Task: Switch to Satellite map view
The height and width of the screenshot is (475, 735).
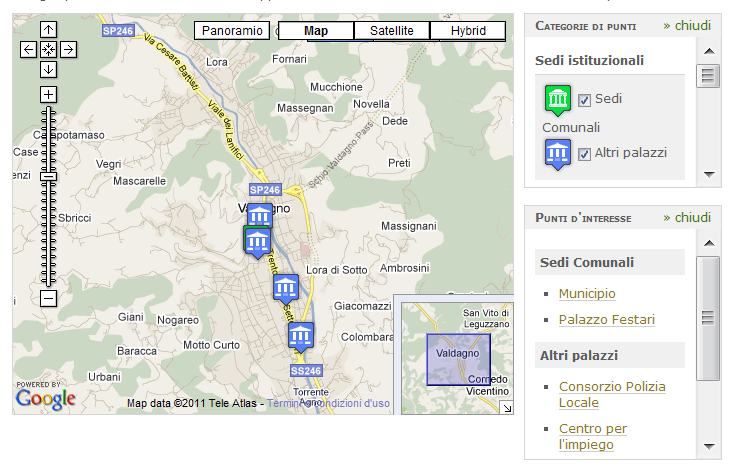Action: [391, 31]
